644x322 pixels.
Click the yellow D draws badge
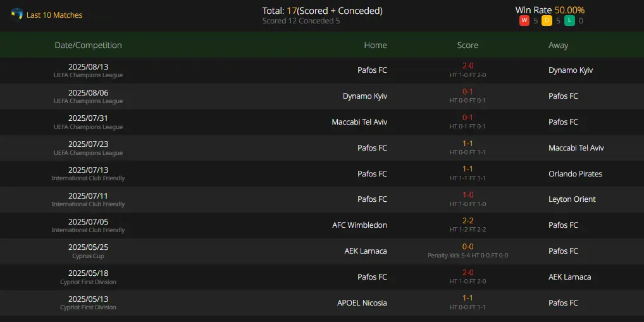pos(547,21)
